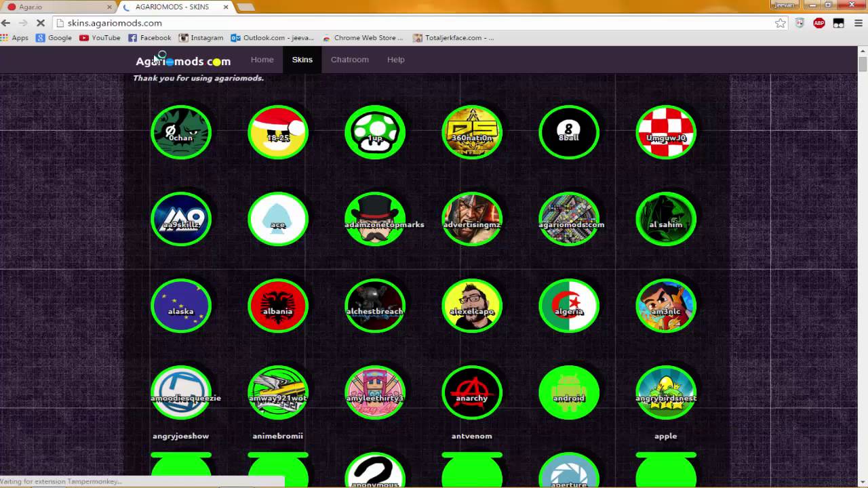This screenshot has height=488, width=868.
Task: Choose the angrybirdsnest skin
Action: pyautogui.click(x=666, y=392)
